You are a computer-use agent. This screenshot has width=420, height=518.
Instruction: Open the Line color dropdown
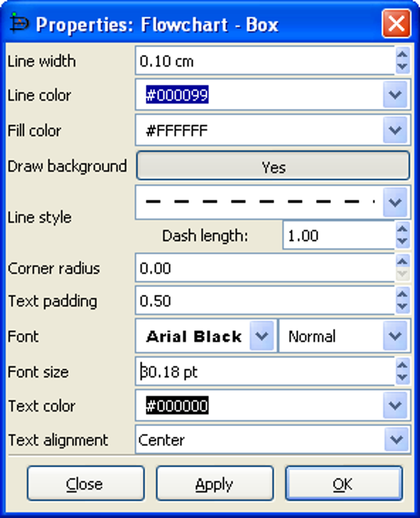(x=395, y=95)
